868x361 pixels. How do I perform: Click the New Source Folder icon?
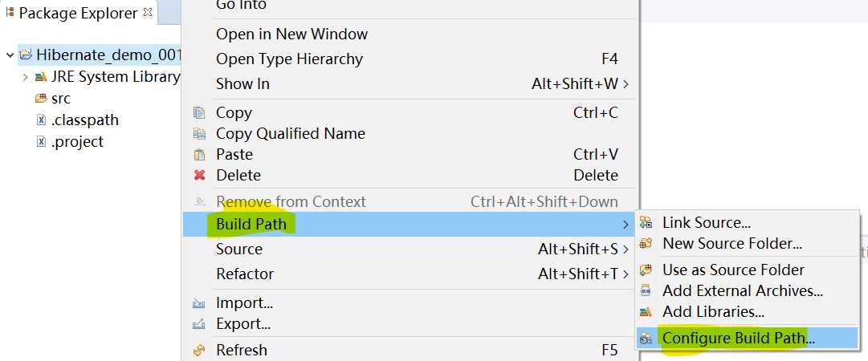tap(646, 243)
